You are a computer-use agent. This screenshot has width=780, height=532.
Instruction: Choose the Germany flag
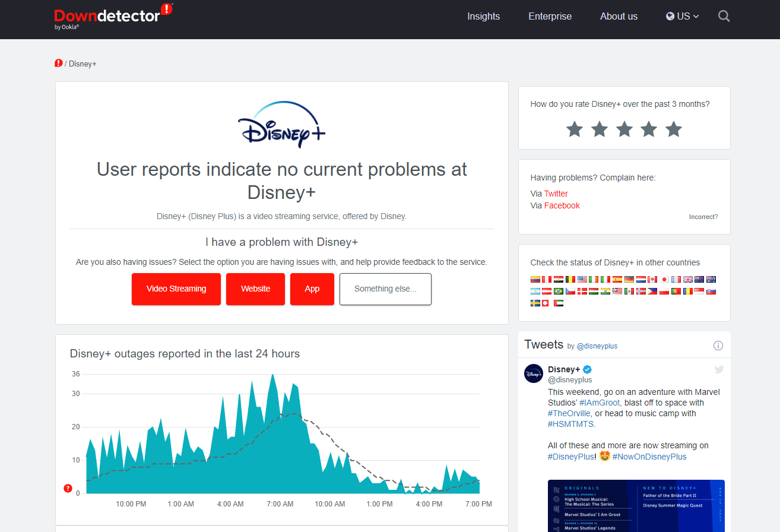(x=629, y=279)
